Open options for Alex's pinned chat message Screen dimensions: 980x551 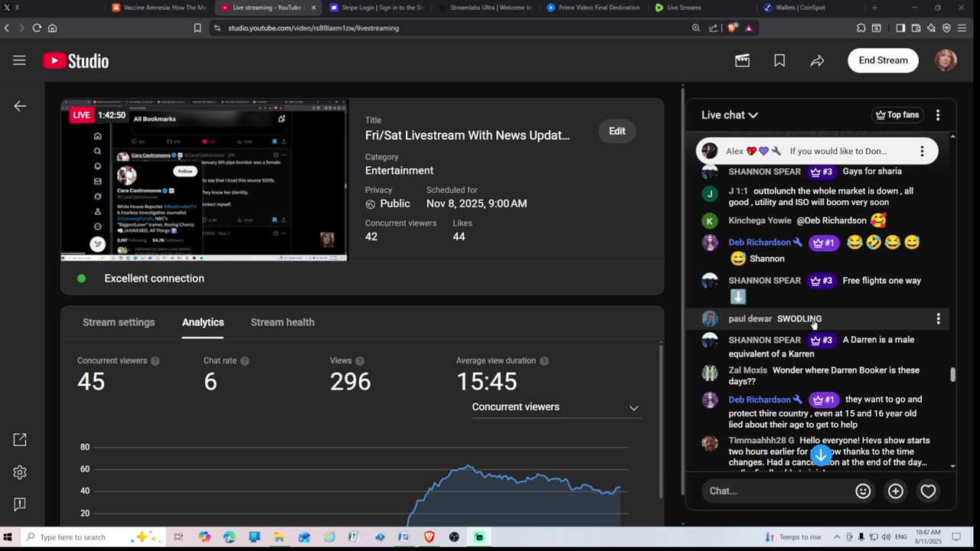922,151
